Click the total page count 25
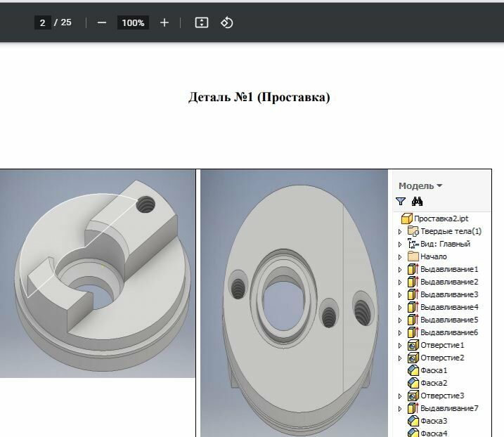Image resolution: width=504 pixels, height=437 pixels. click(66, 22)
